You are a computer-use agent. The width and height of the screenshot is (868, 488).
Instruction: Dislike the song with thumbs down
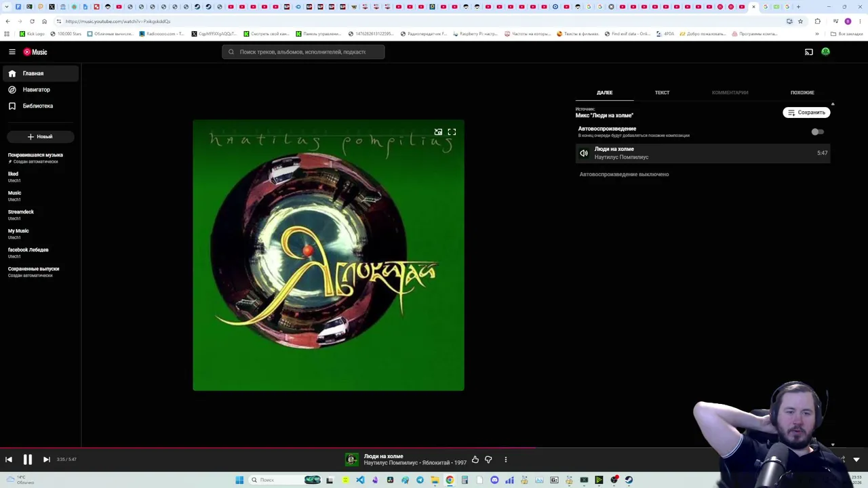point(488,460)
